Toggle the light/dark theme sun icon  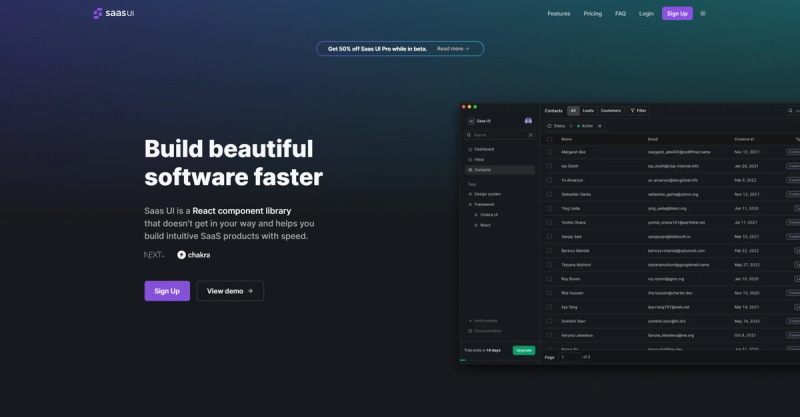pyautogui.click(x=703, y=13)
